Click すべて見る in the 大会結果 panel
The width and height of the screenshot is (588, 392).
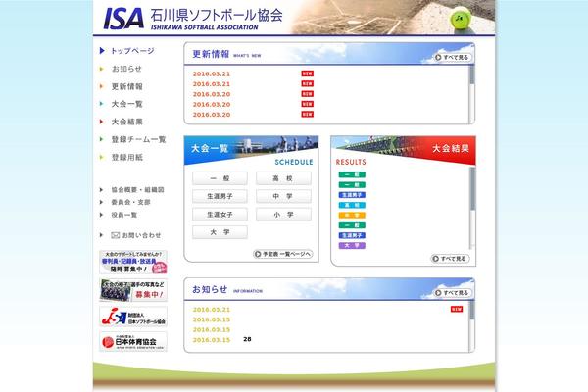450,258
